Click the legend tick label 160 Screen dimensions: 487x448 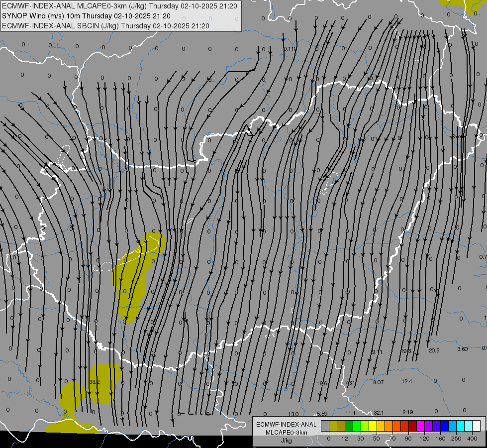[440, 439]
